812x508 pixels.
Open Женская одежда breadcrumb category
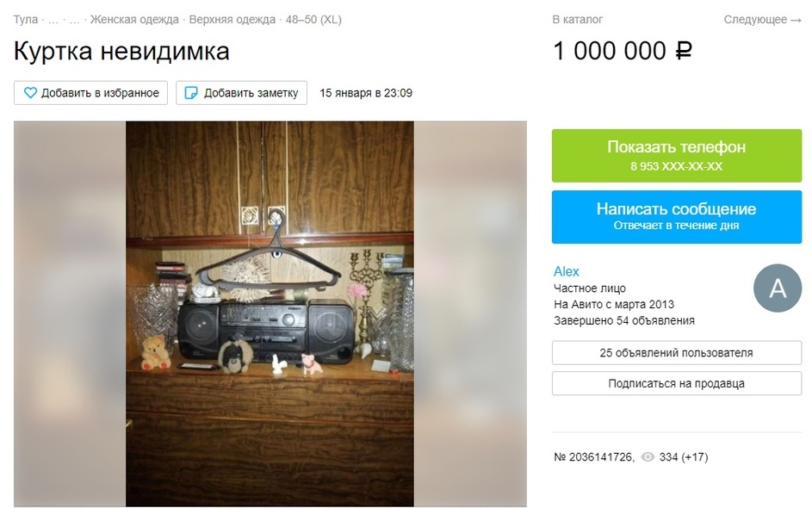(x=134, y=20)
